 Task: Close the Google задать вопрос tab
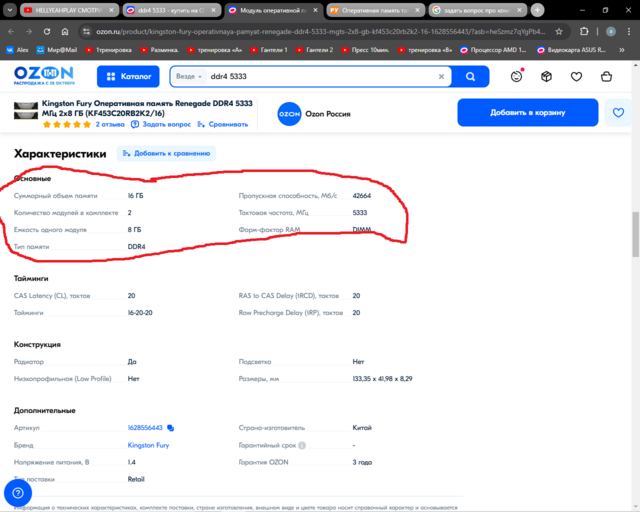click(519, 10)
